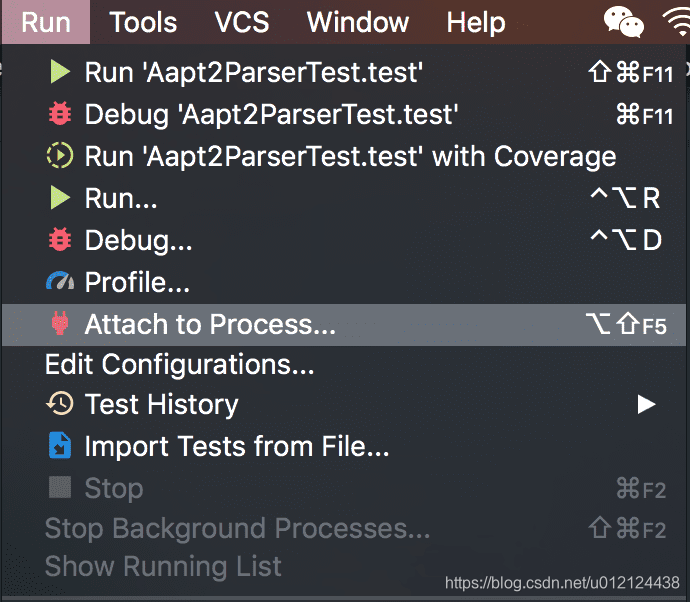The height and width of the screenshot is (602, 690).
Task: Click the Run with Coverage shield icon
Action: pyautogui.click(x=60, y=156)
